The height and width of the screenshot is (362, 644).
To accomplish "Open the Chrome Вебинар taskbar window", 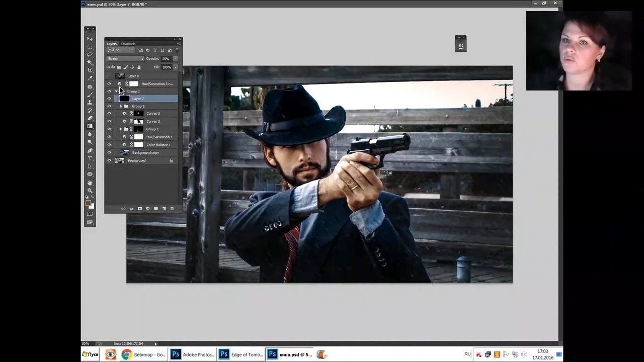I will click(x=144, y=354).
